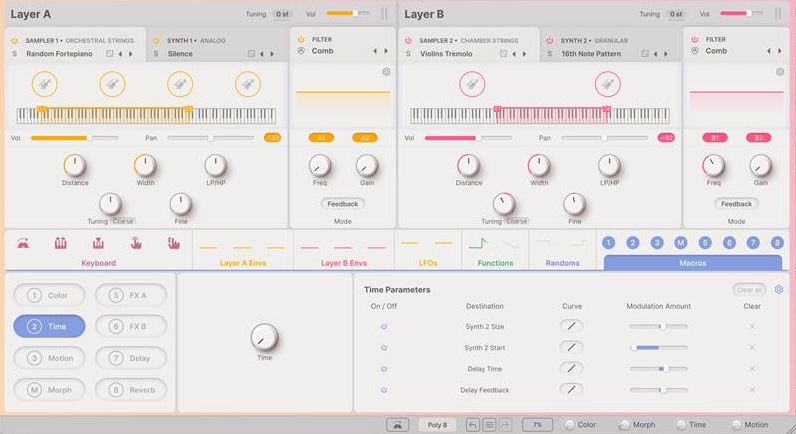This screenshot has width=796, height=434.
Task: Select previous Layer A Comb filter type
Action: click(x=375, y=51)
